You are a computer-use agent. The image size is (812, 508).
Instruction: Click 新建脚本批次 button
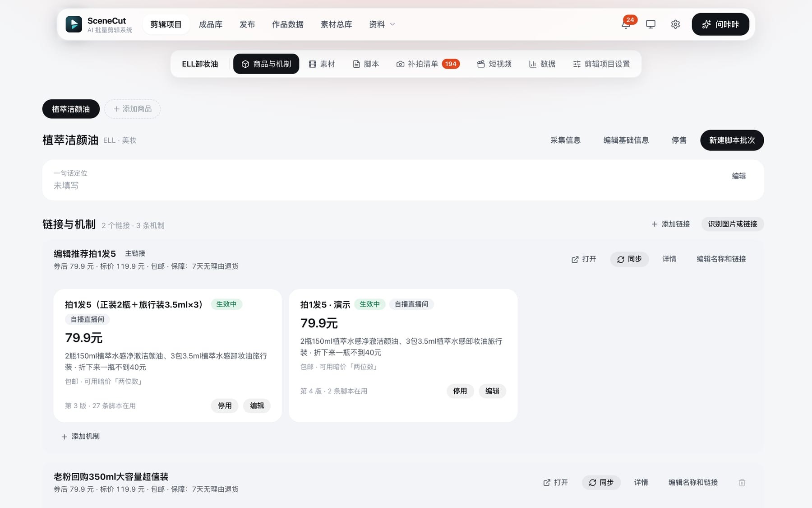point(732,140)
